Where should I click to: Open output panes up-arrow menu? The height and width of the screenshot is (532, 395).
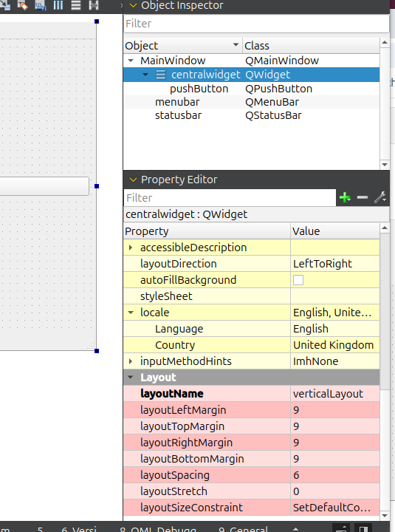295,528
